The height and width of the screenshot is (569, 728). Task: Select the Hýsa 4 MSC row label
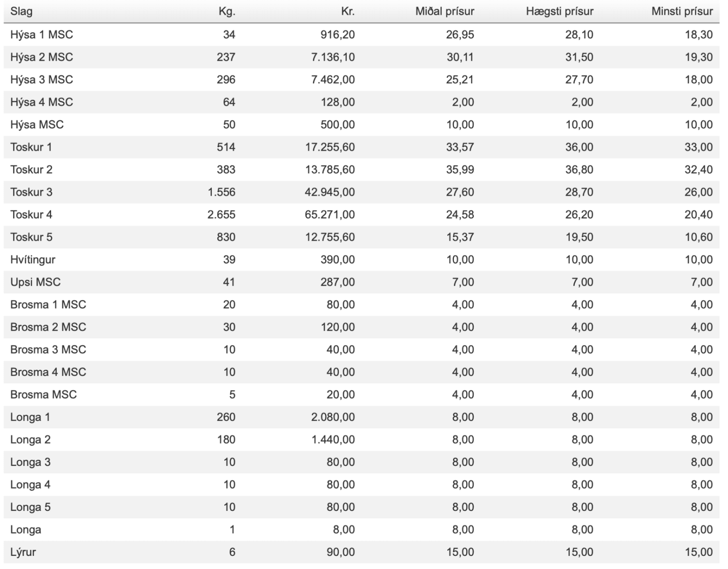[x=41, y=102]
